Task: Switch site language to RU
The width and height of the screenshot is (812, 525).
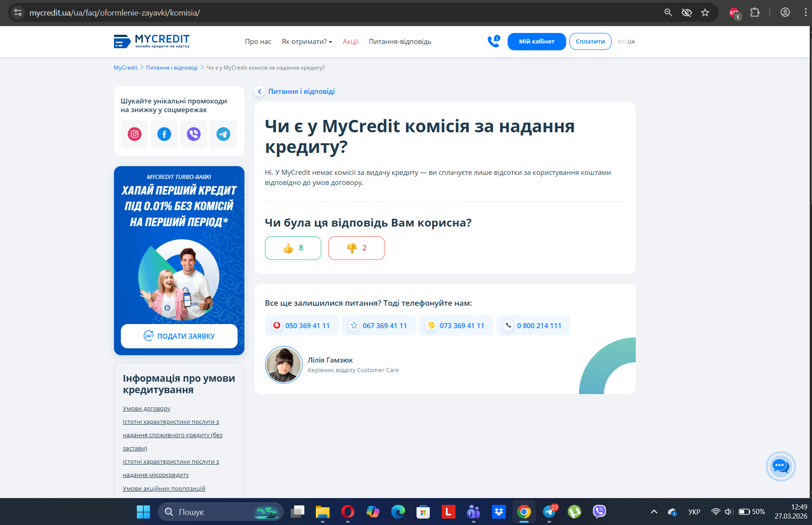Action: click(x=621, y=42)
